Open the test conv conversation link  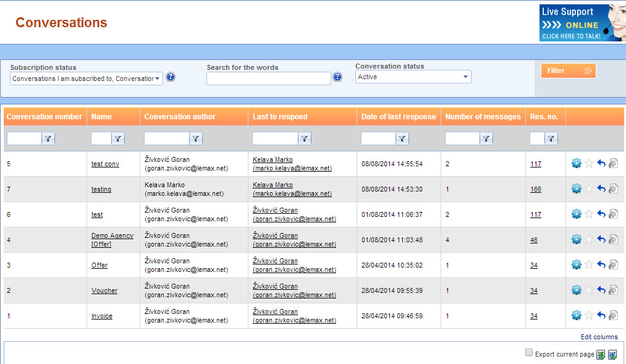[x=105, y=164]
